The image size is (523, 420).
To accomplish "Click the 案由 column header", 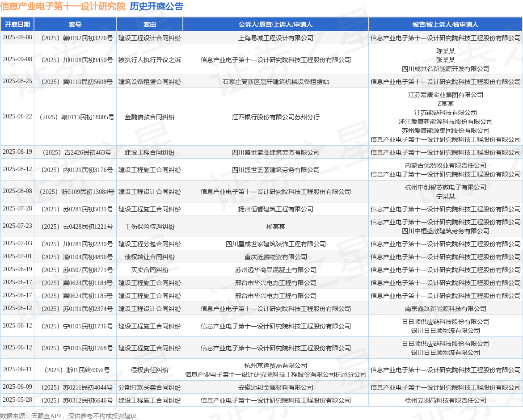I will pyautogui.click(x=149, y=25).
